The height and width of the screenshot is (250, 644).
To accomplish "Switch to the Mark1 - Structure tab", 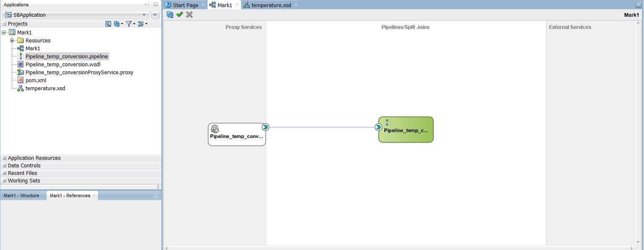I will click(21, 195).
